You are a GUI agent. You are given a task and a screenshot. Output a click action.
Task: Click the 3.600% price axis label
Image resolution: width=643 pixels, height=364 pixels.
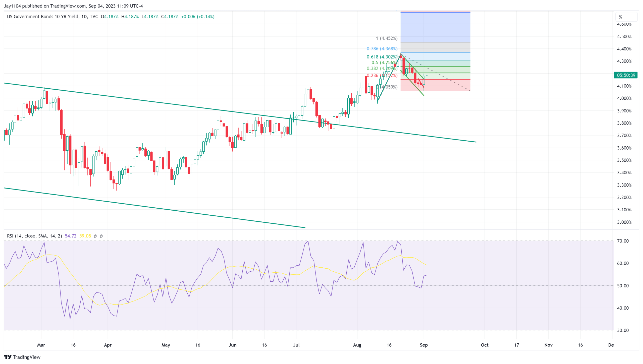pyautogui.click(x=624, y=148)
